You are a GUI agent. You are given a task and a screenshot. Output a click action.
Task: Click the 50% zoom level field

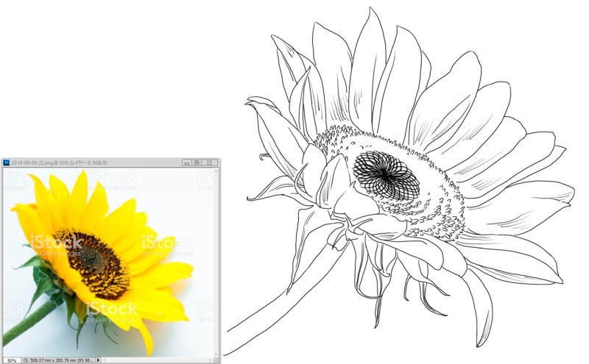pyautogui.click(x=12, y=360)
